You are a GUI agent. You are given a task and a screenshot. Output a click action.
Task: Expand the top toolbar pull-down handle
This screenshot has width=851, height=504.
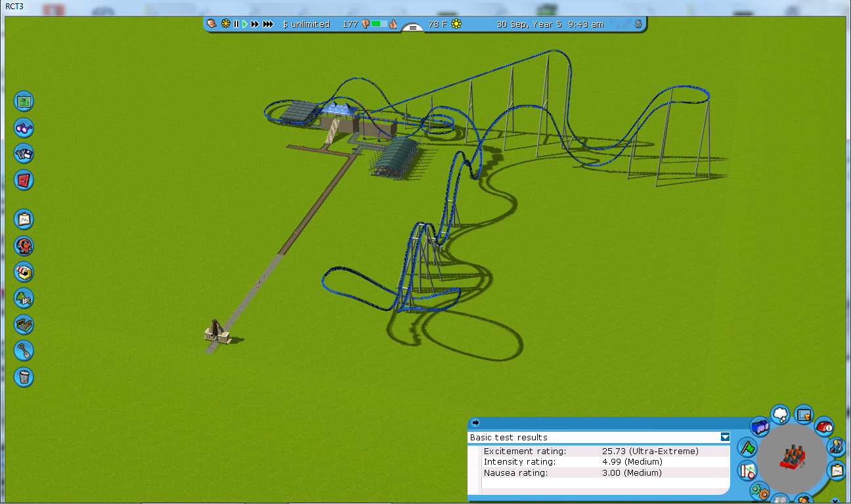pos(412,28)
